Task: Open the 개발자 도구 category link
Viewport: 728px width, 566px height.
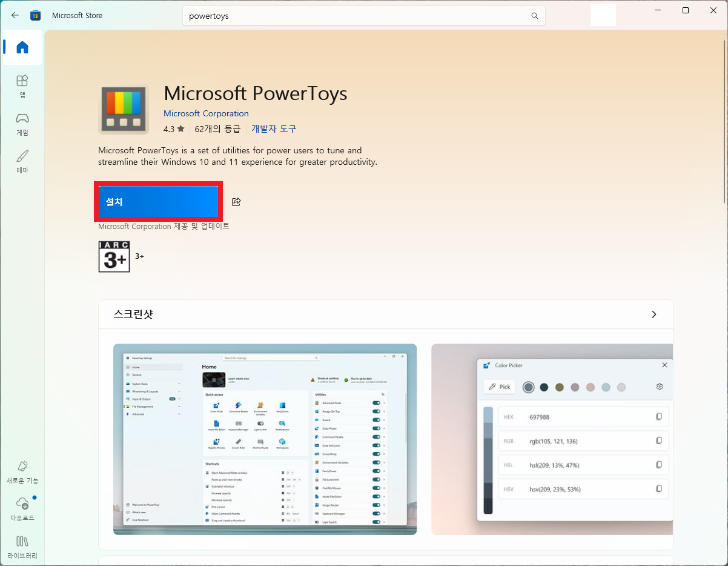Action: pyautogui.click(x=274, y=129)
